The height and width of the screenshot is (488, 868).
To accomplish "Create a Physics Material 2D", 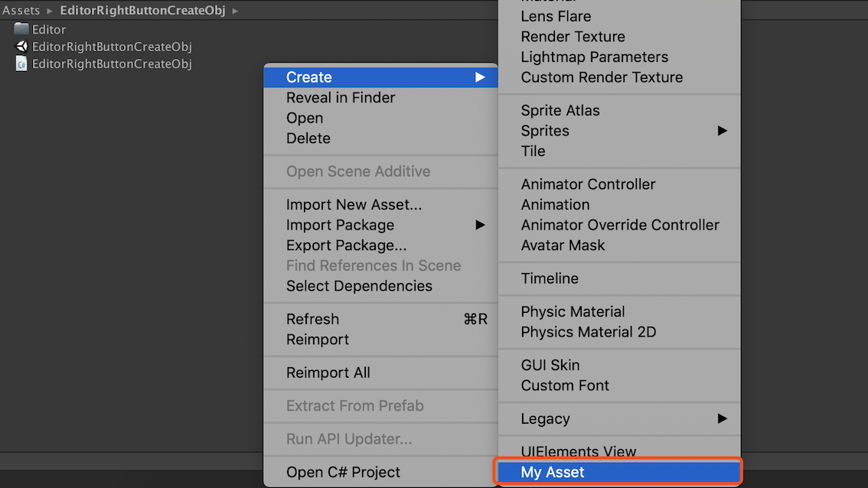I will pyautogui.click(x=588, y=332).
